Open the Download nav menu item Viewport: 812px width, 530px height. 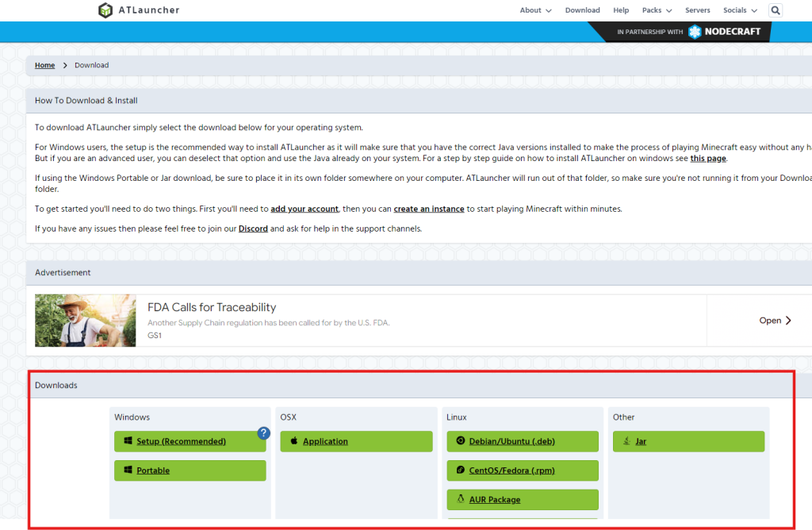pos(582,10)
